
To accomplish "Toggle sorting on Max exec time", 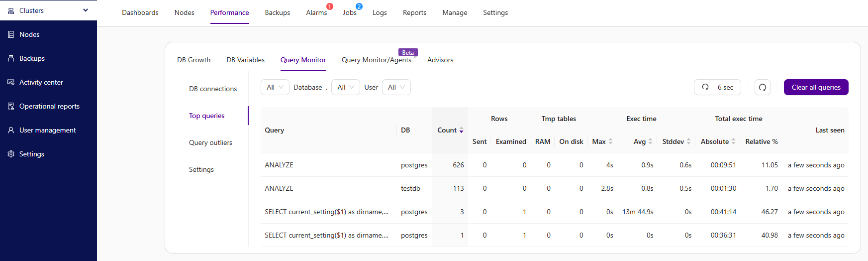I will point(610,141).
